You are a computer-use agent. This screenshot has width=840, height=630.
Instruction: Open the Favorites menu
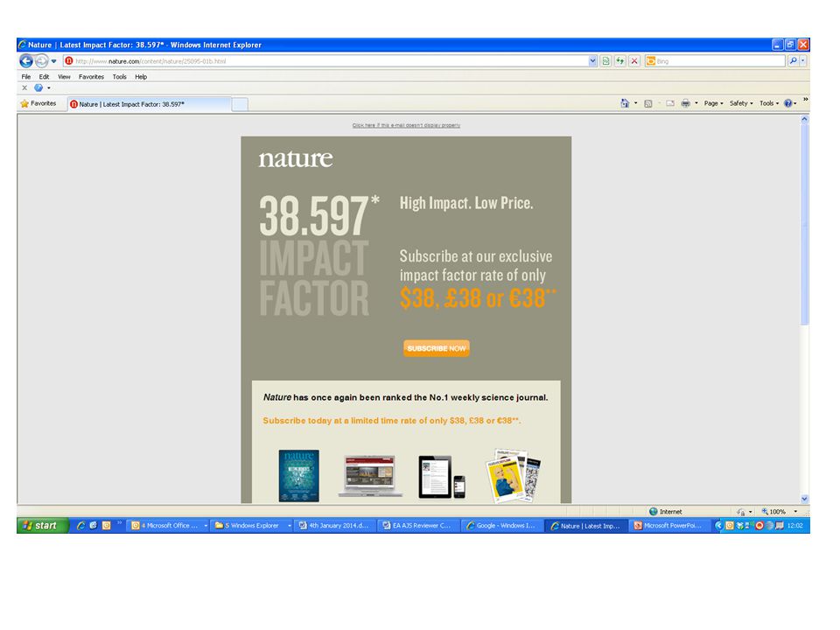[91, 77]
